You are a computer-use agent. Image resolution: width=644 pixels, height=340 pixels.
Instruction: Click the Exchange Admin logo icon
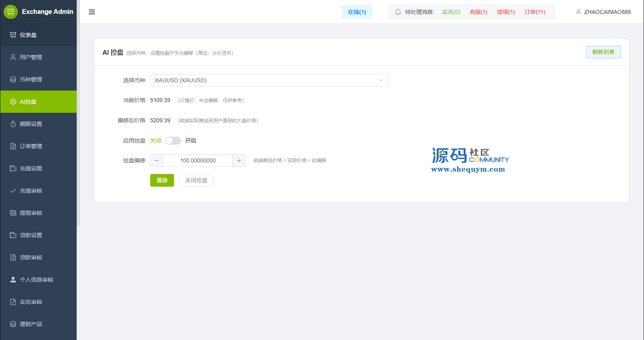click(x=11, y=12)
